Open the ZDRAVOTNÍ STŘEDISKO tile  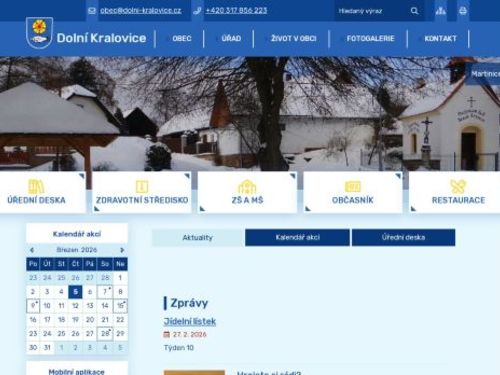142,192
